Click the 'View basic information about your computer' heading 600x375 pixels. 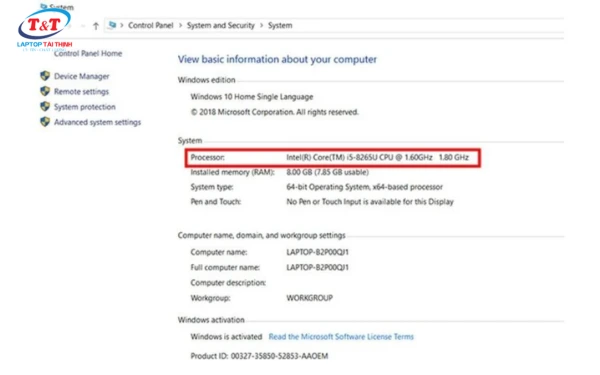point(277,59)
